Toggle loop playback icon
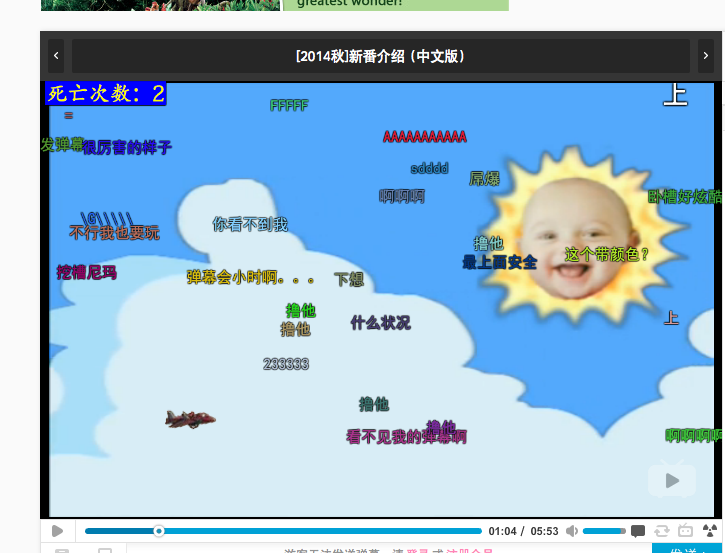This screenshot has width=725, height=553. click(662, 531)
